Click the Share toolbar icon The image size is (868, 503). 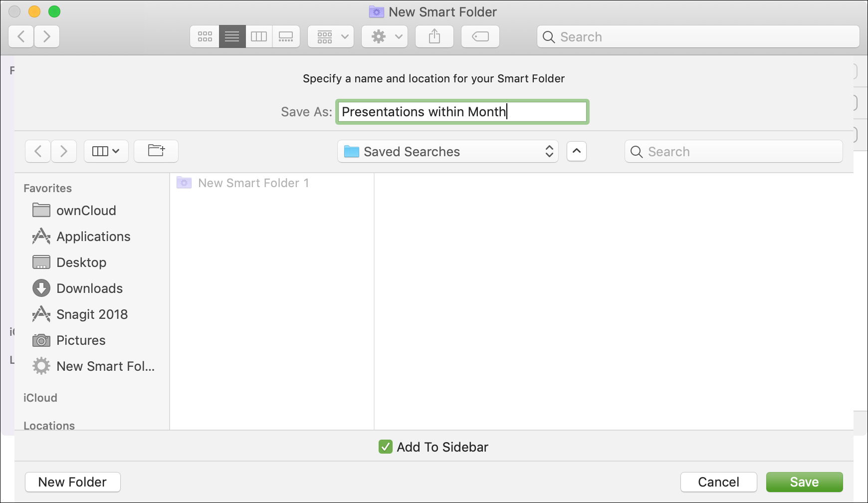pos(434,36)
